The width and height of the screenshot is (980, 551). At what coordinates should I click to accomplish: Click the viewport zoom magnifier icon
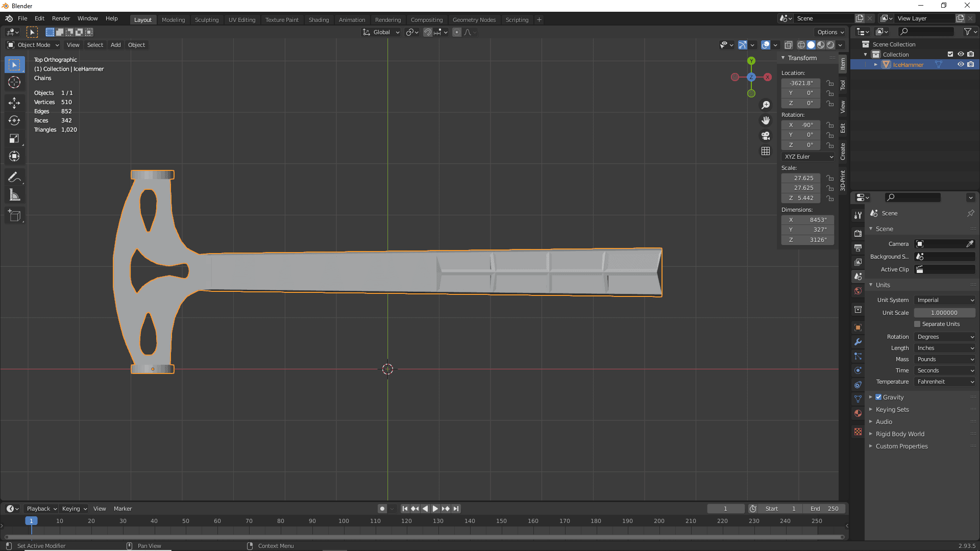[766, 105]
